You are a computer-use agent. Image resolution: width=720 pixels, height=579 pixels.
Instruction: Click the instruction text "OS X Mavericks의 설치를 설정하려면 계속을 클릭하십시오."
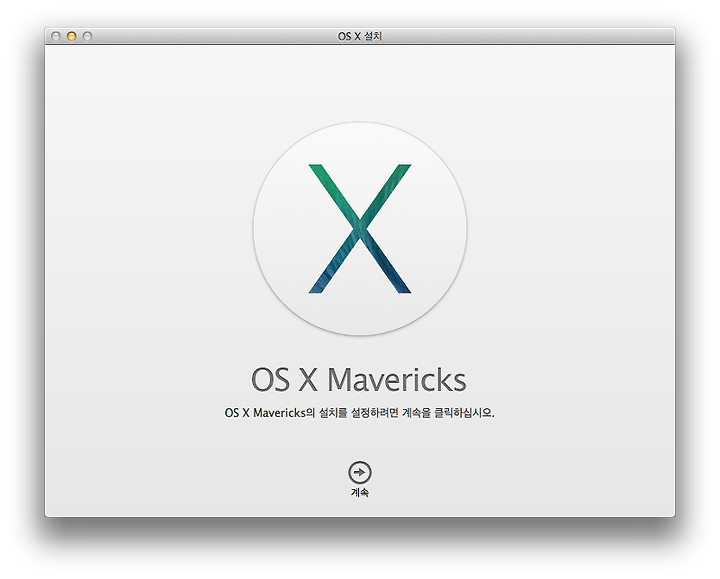pos(359,413)
